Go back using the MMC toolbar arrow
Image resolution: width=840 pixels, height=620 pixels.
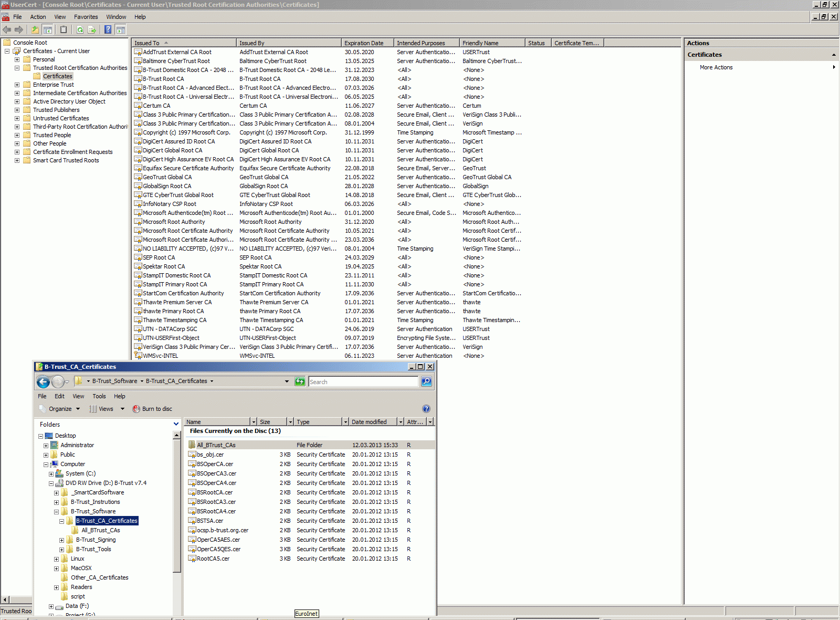click(x=7, y=30)
